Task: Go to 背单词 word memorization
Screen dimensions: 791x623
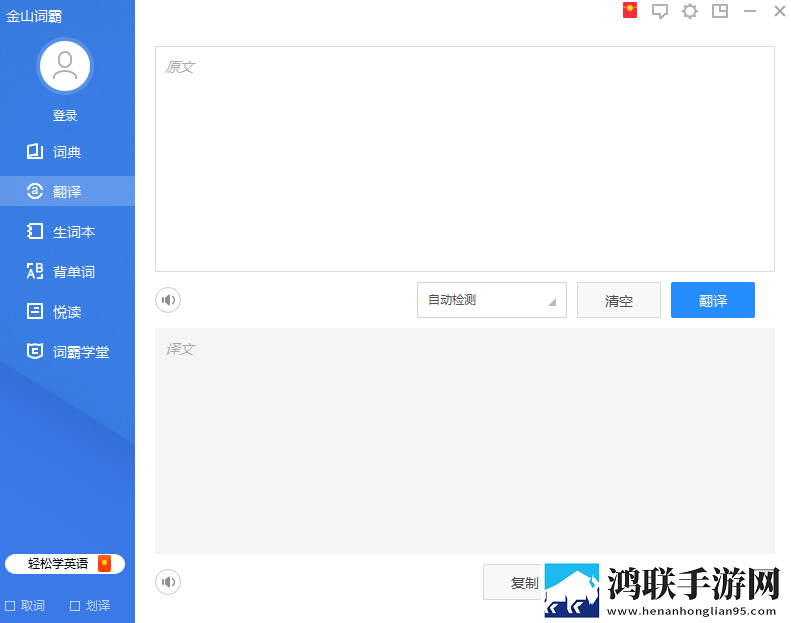Action: coord(67,271)
